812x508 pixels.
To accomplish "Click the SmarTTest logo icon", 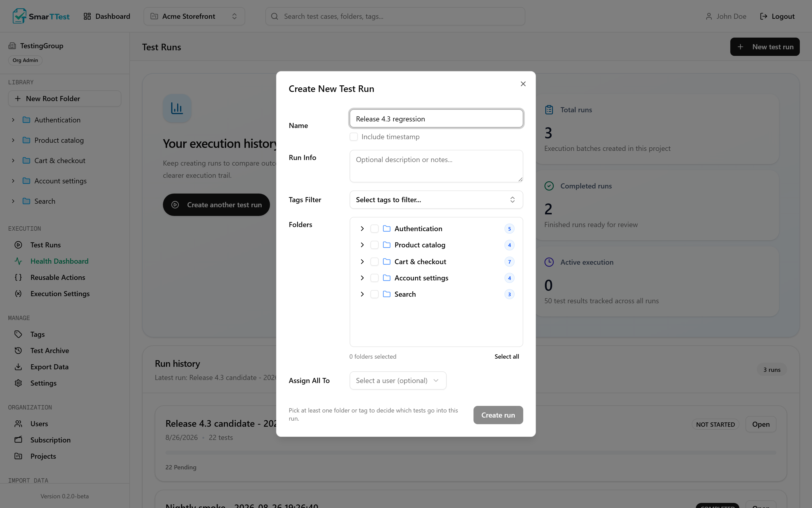I will click(20, 16).
